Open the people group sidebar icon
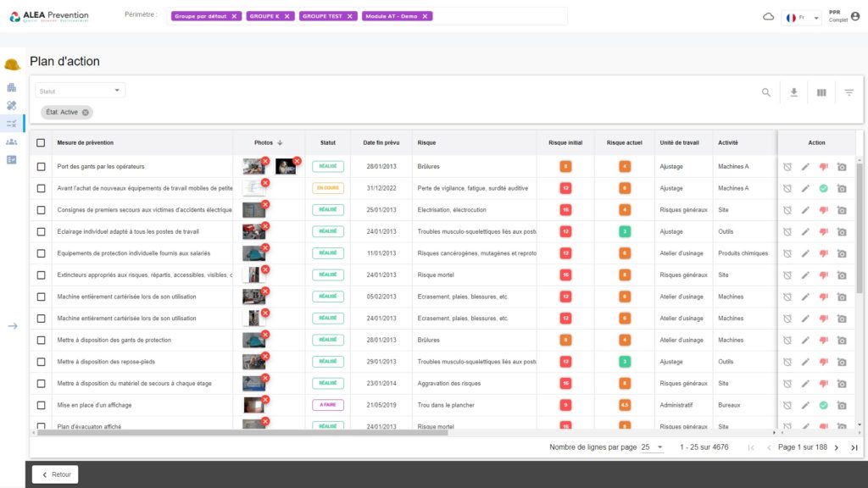The image size is (868, 488). [x=12, y=141]
